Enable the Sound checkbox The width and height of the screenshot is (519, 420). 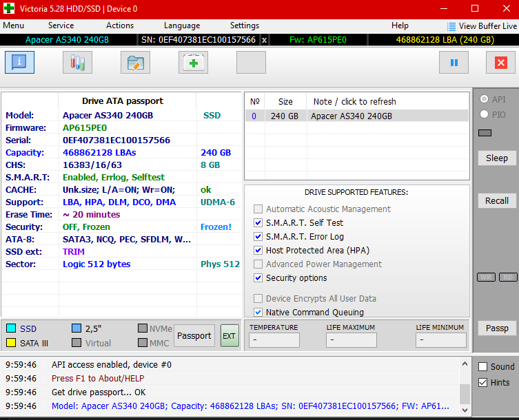483,367
